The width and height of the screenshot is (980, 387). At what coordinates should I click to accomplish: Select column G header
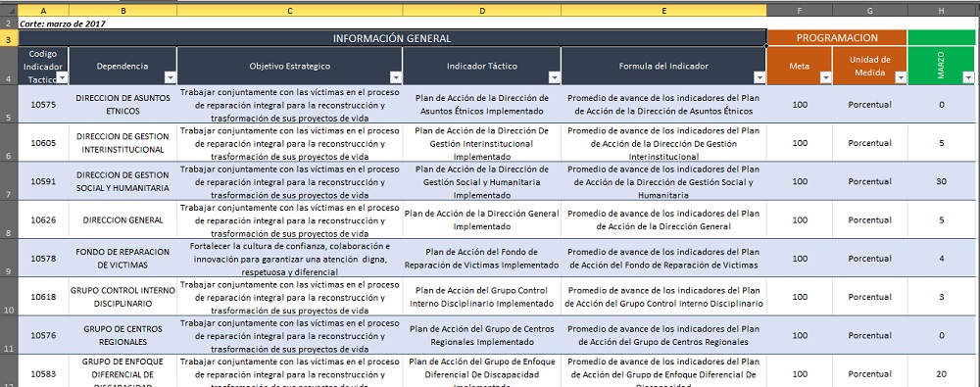870,11
